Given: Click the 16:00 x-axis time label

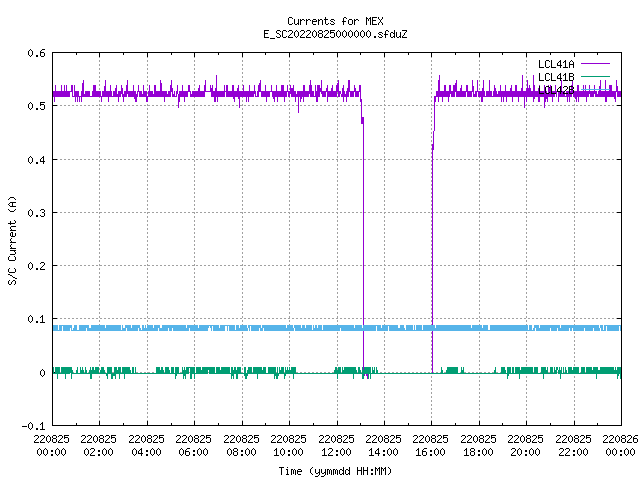Looking at the screenshot, I should [x=430, y=452].
